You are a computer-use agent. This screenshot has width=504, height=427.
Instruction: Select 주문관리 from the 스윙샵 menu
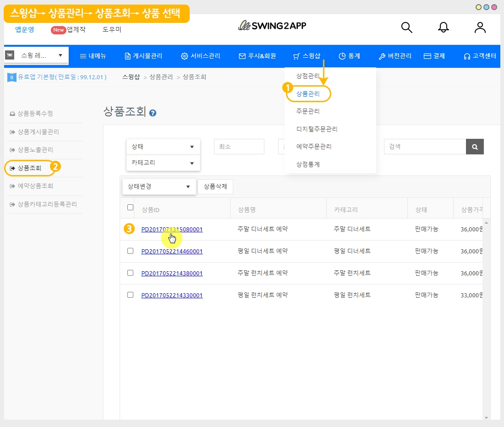pos(308,111)
